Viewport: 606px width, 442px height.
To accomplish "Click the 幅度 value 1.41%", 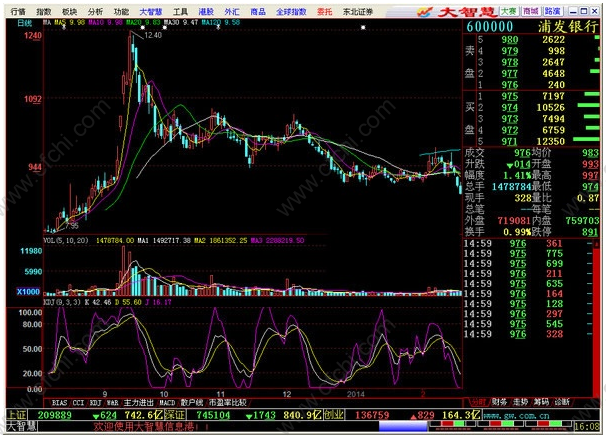I will [517, 175].
